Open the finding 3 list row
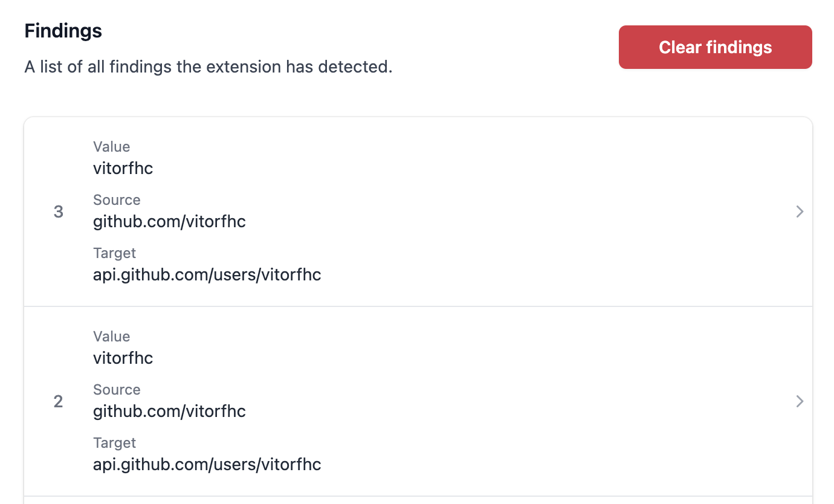Viewport: 834px width, 504px height. point(483,212)
